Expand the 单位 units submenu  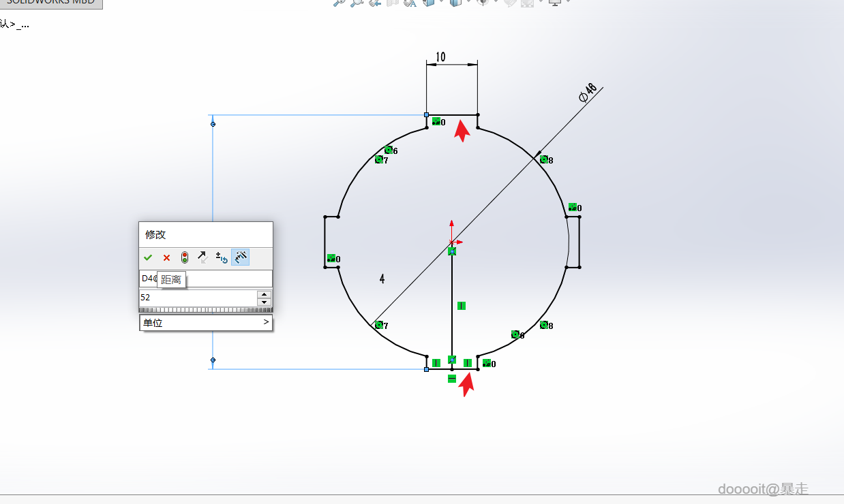(x=206, y=323)
